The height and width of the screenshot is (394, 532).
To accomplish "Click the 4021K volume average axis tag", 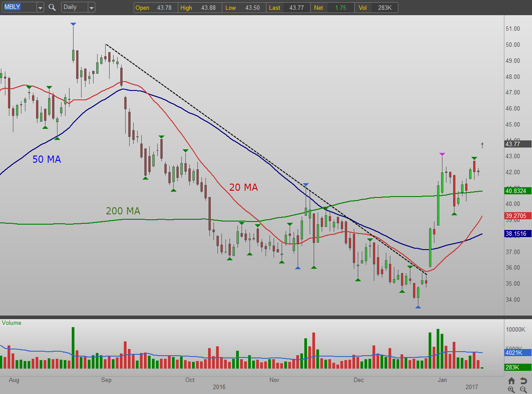I will point(518,353).
